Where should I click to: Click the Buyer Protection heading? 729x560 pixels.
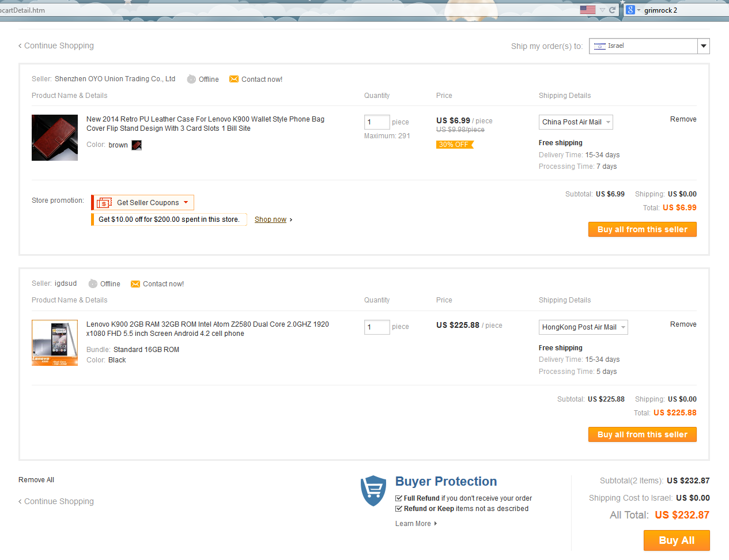pos(446,482)
